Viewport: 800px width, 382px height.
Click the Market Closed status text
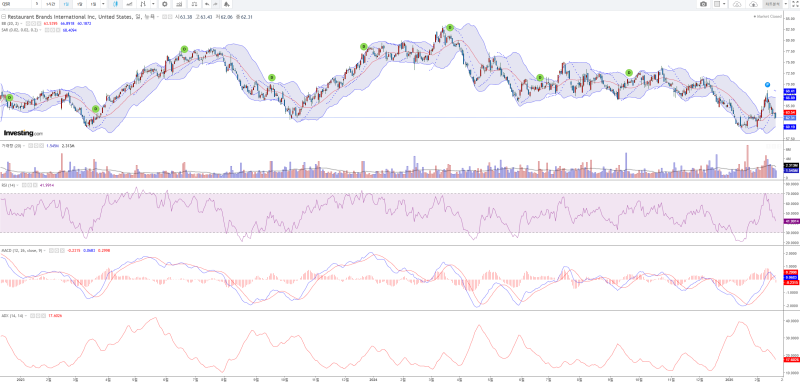[769, 16]
